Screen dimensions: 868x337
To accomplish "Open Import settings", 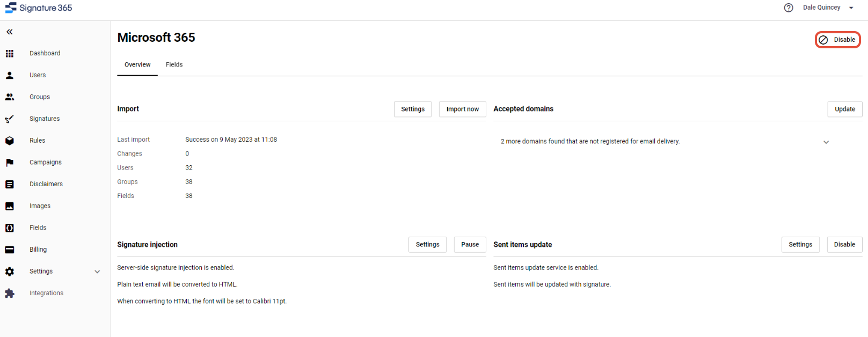I will click(x=413, y=109).
